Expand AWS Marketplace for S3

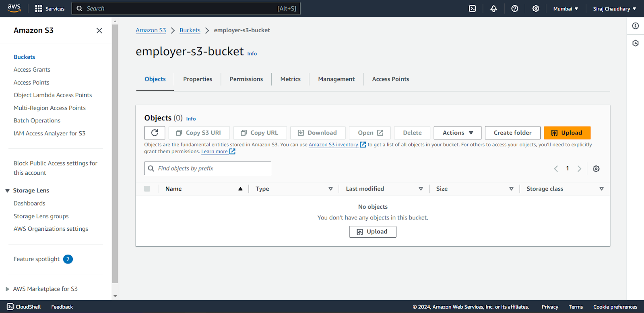coord(7,289)
